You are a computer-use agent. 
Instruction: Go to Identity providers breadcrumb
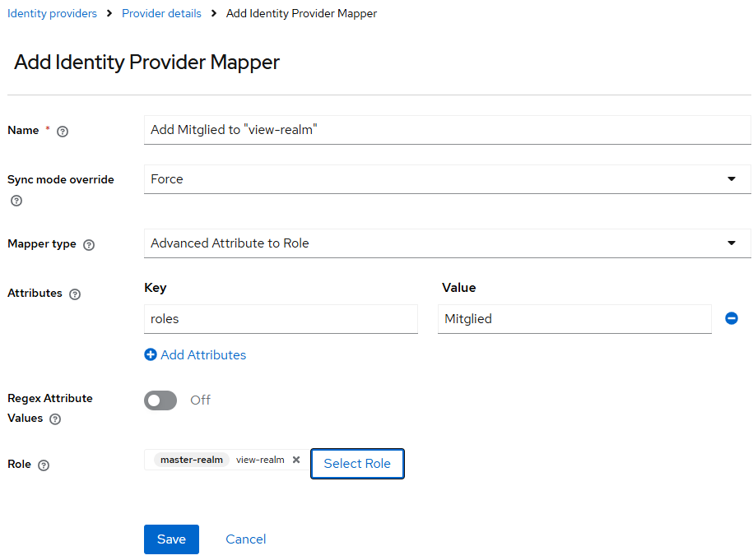[52, 13]
